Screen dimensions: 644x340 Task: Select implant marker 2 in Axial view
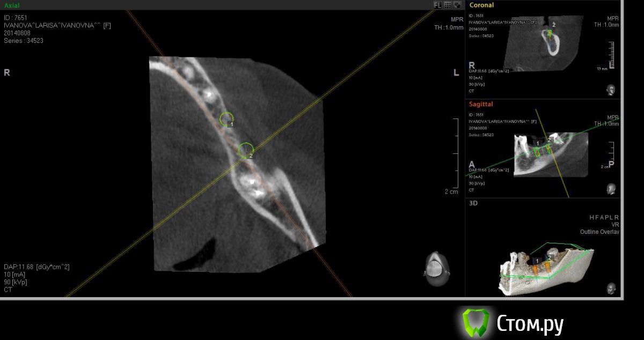(x=246, y=150)
